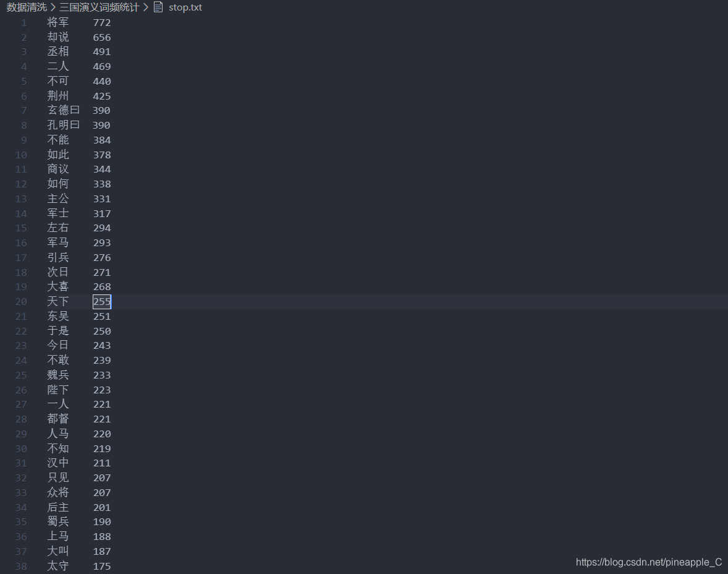Click the word 不可
Image resolution: width=728 pixels, height=574 pixels.
58,81
